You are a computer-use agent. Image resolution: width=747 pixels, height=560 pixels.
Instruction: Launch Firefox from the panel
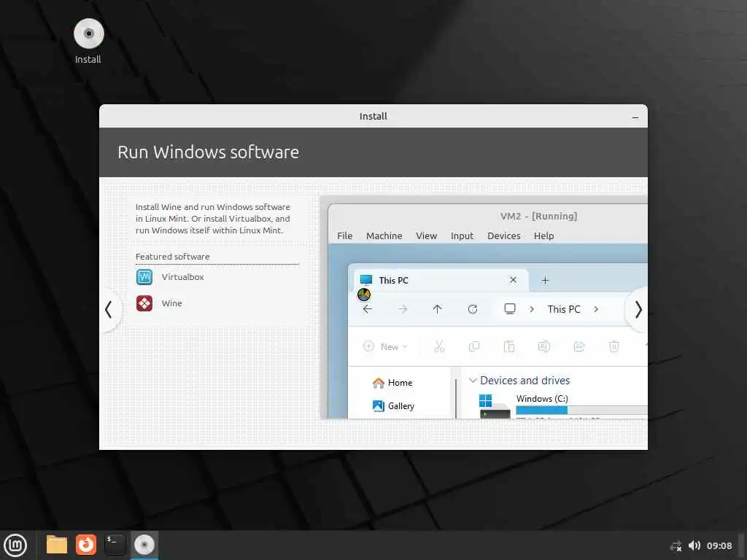click(x=86, y=545)
